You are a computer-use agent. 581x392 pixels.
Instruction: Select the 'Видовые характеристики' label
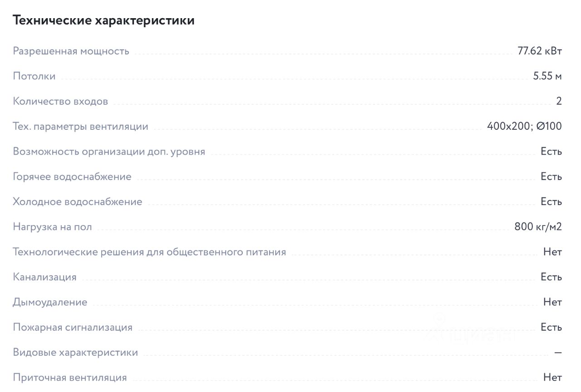click(75, 353)
